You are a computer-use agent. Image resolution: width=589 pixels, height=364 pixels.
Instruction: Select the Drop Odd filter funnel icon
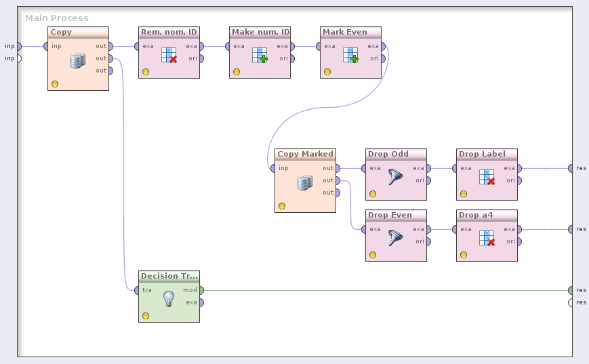click(396, 178)
